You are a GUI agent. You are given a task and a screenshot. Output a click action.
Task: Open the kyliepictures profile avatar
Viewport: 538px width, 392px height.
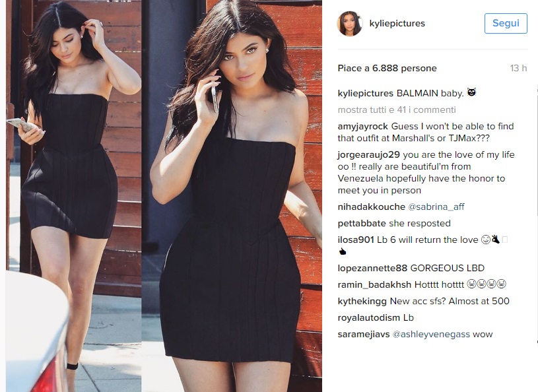350,23
